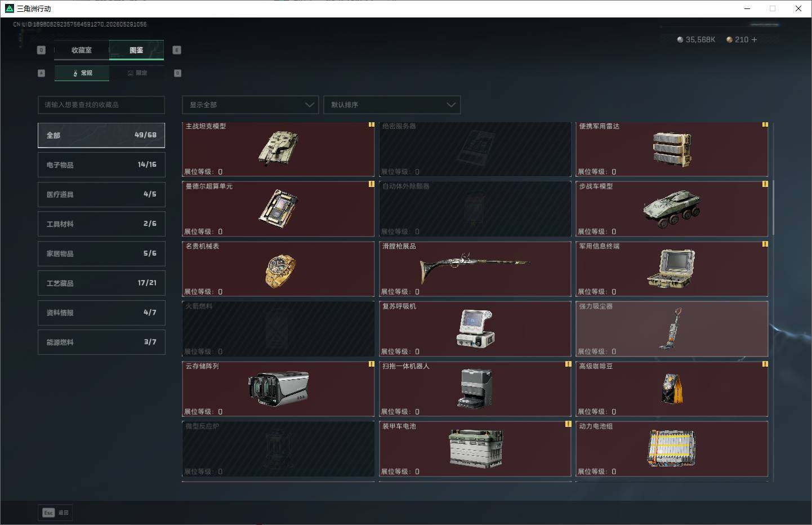This screenshot has height=525, width=812.
Task: Click 展位等级 text on 复苏呼吸机 card
Action: click(x=400, y=352)
